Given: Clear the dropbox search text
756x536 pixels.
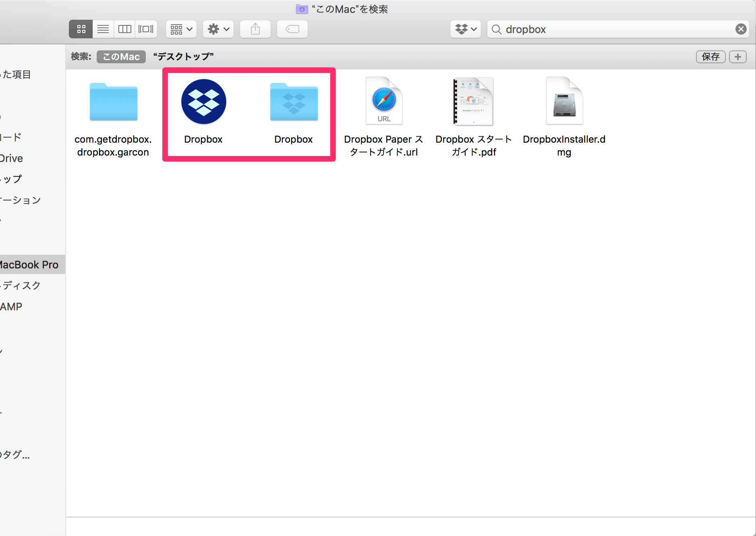Looking at the screenshot, I should pos(741,29).
